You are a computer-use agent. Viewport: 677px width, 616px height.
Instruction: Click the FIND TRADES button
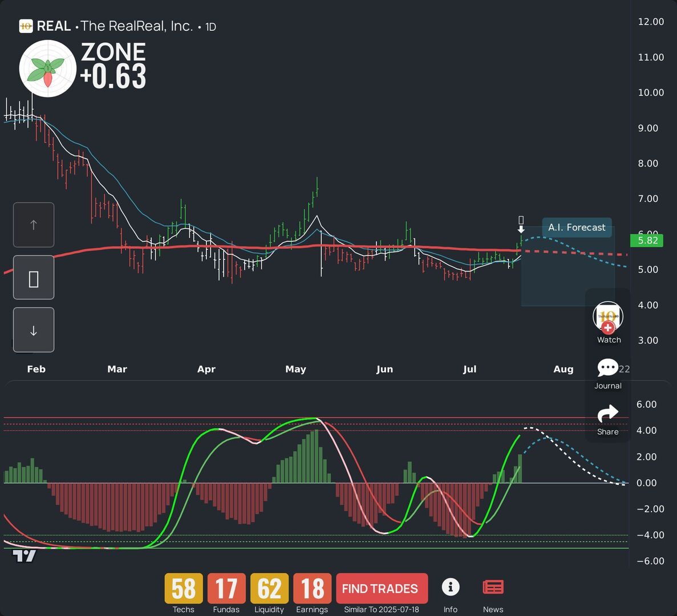[x=382, y=589]
